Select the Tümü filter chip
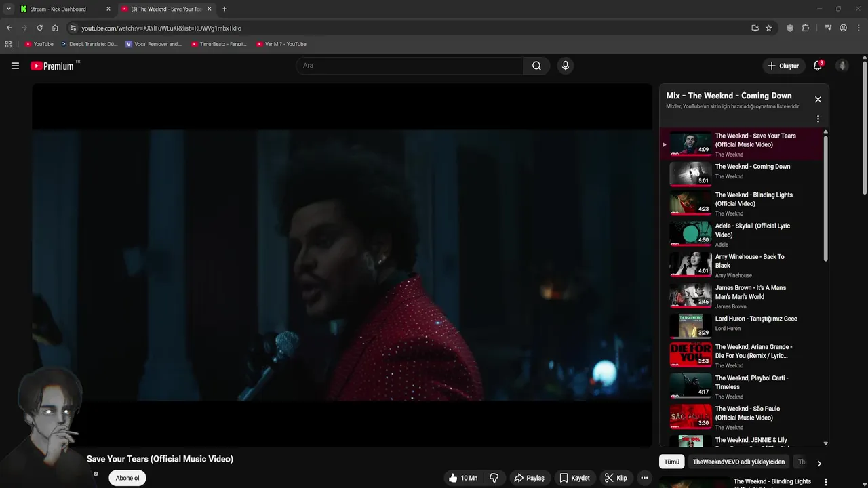 [x=671, y=462]
